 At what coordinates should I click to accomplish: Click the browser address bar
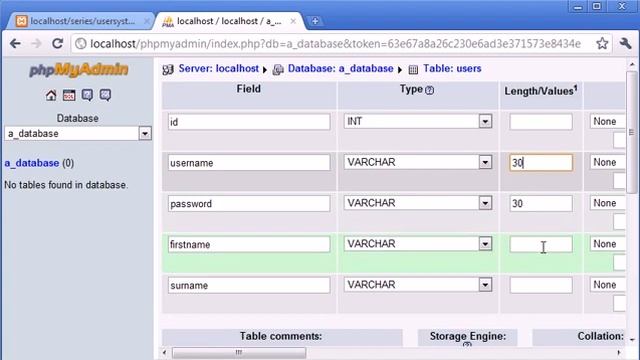pos(335,44)
